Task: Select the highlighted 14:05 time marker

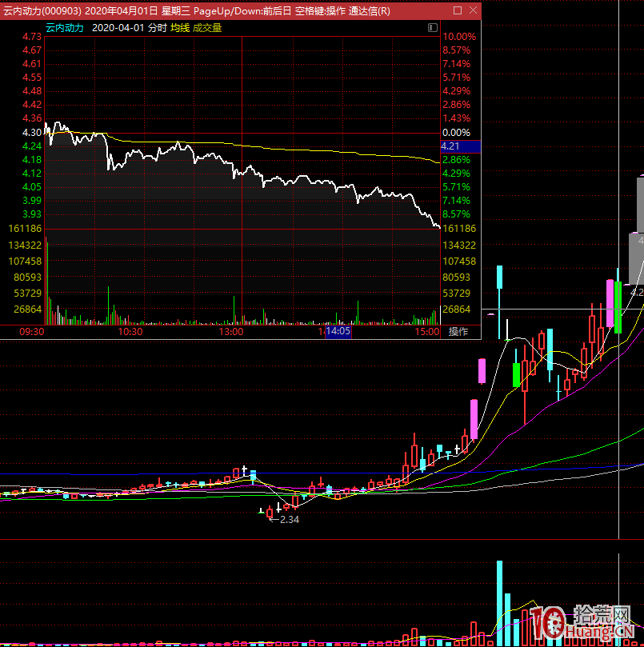Action: pos(338,331)
